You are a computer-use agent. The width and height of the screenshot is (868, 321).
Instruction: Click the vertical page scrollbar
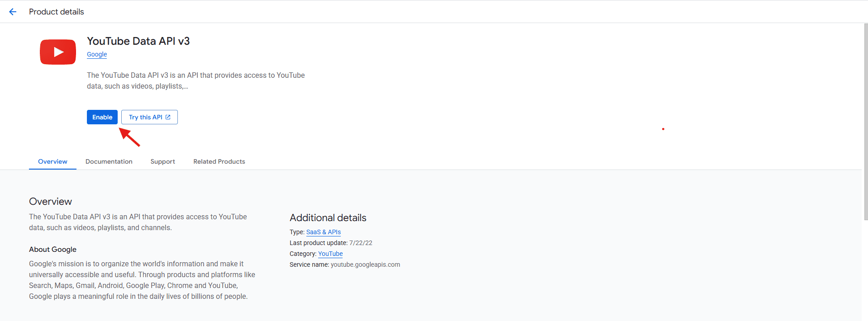tap(866, 122)
